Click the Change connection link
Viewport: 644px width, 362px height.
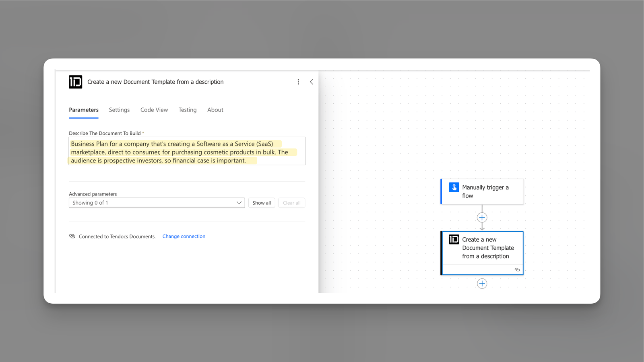pyautogui.click(x=184, y=237)
